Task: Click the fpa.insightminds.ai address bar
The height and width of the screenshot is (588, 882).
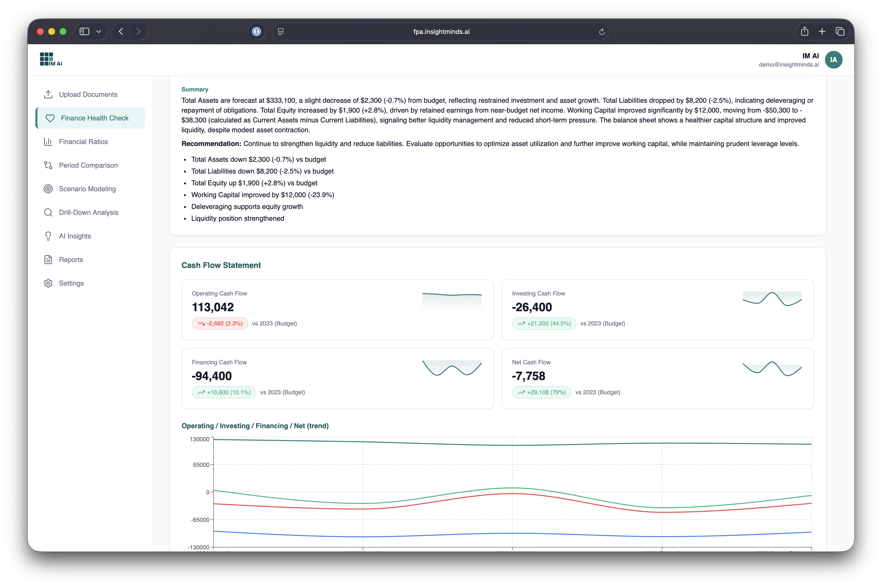Action: tap(441, 31)
